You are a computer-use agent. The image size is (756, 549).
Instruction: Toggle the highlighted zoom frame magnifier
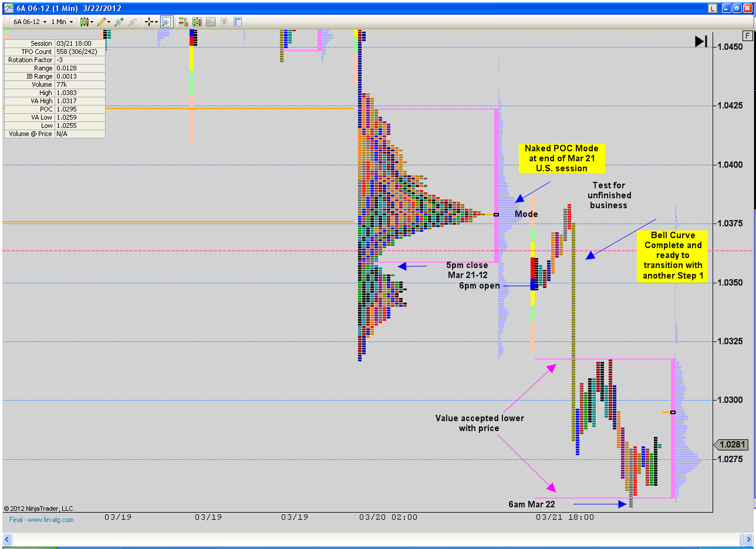pyautogui.click(x=166, y=22)
